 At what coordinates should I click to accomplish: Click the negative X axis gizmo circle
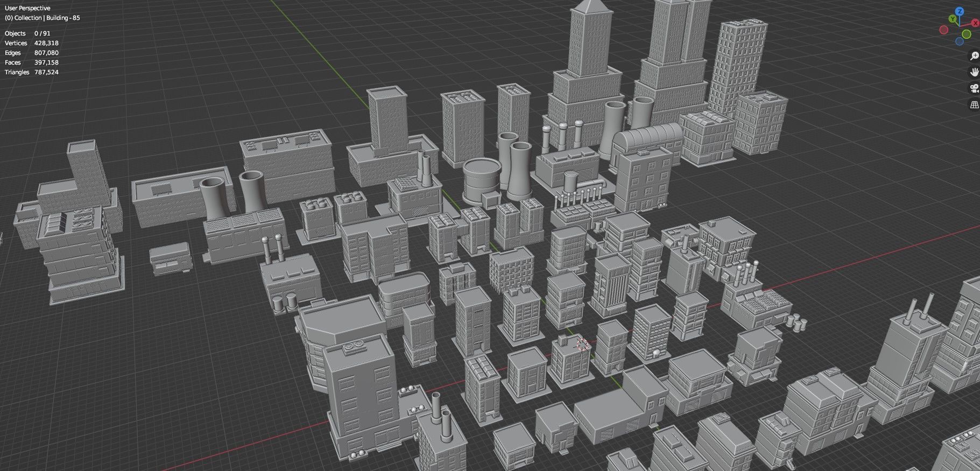click(x=944, y=30)
